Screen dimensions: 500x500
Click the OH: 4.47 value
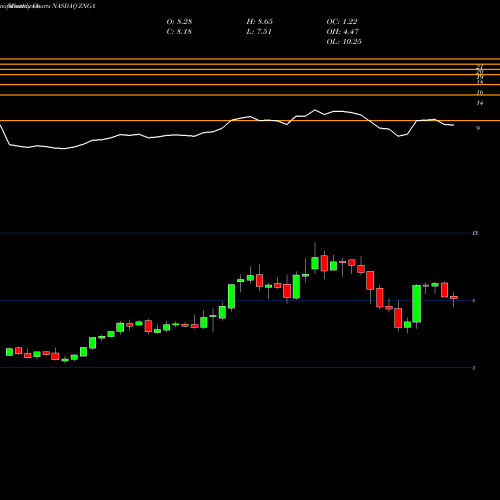343,32
